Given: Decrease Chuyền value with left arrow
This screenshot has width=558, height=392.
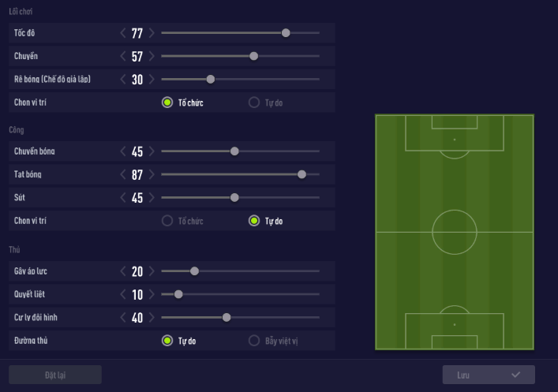Looking at the screenshot, I should 123,56.
